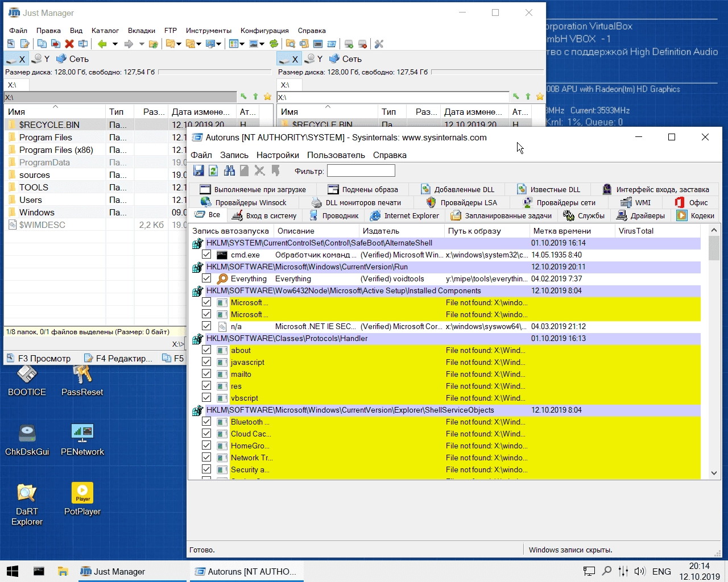The height and width of the screenshot is (582, 728).
Task: Uncheck the cmd.exe autorun entry
Action: [x=206, y=255]
